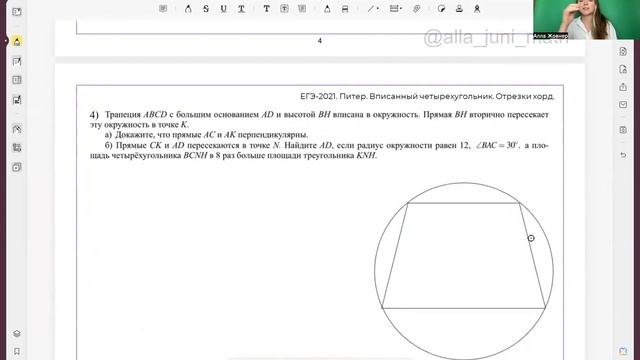Image resolution: width=640 pixels, height=360 pixels.
Task: Click the email document icon
Action: point(623,105)
